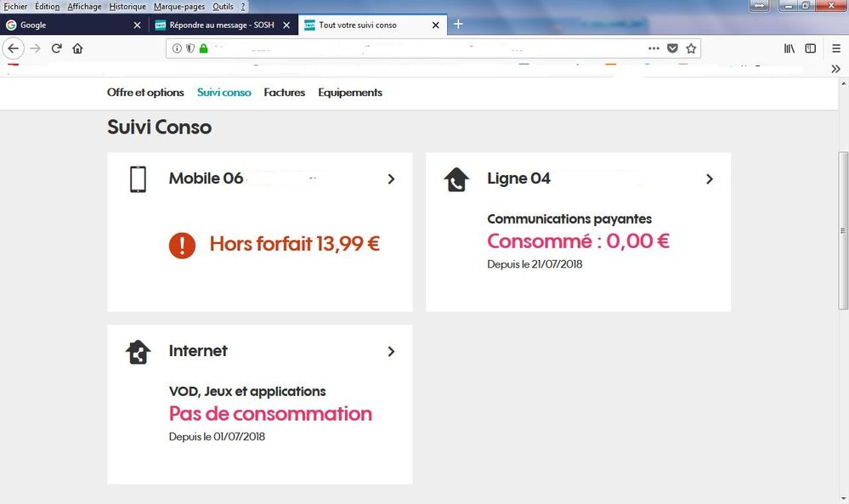Expand the Mobile 06 card chevron
The height and width of the screenshot is (504, 849).
point(391,179)
